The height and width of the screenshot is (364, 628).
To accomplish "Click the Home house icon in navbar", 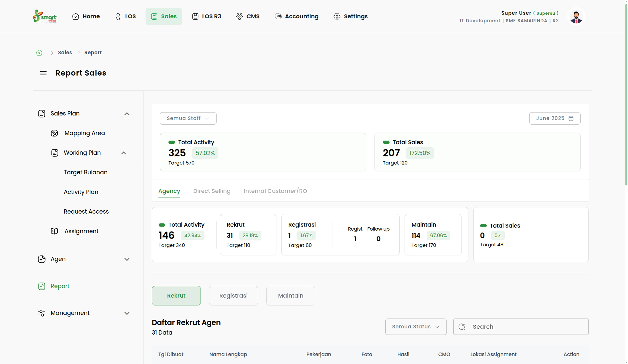I will click(x=75, y=16).
